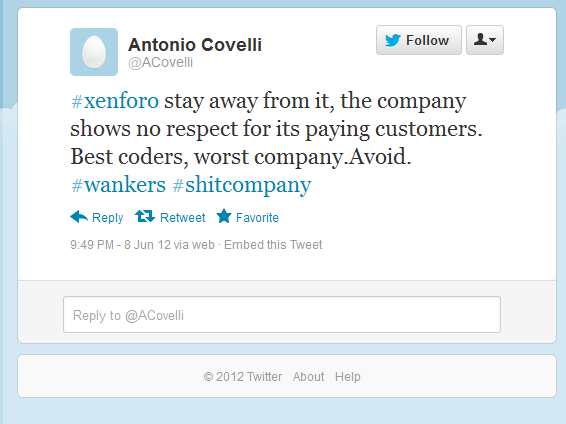Open the About footer link
The image size is (566, 424).
pyautogui.click(x=308, y=377)
